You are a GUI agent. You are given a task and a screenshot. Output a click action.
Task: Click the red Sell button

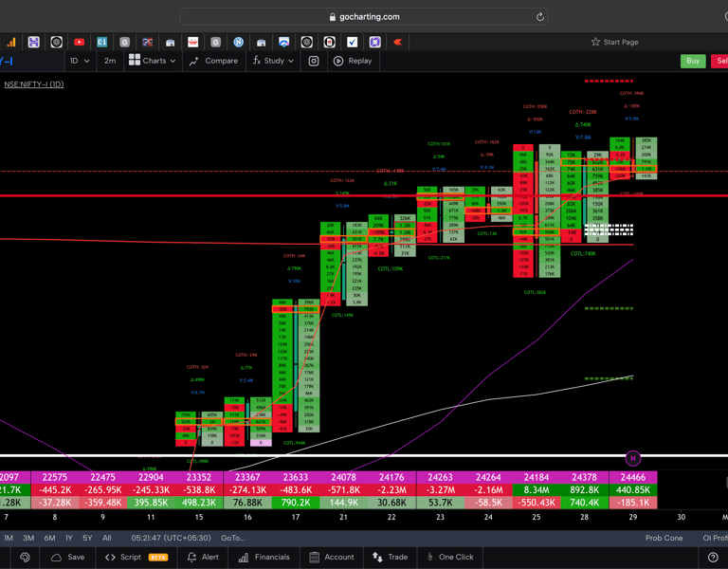[x=719, y=61]
